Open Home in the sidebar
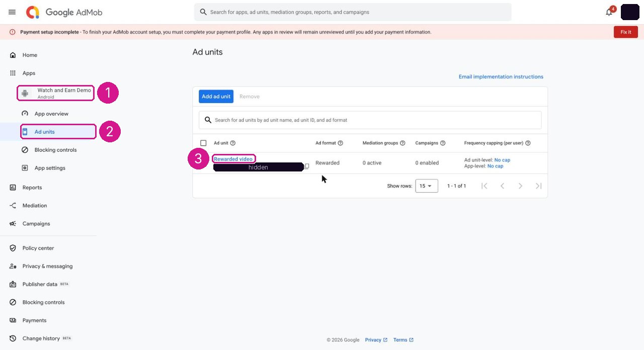Image resolution: width=644 pixels, height=350 pixels. pyautogui.click(x=30, y=55)
